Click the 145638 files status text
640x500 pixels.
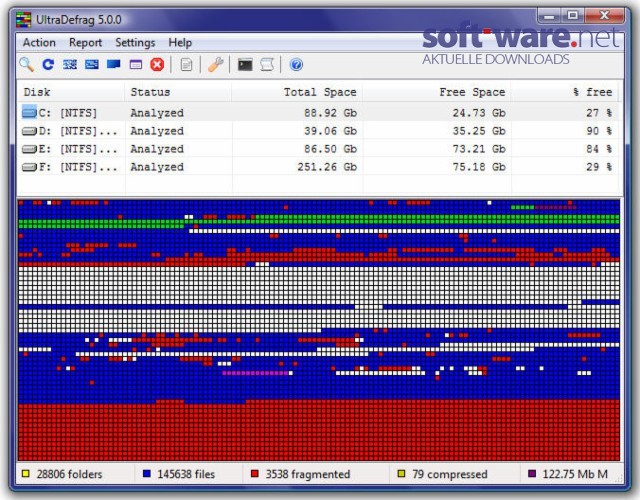186,474
